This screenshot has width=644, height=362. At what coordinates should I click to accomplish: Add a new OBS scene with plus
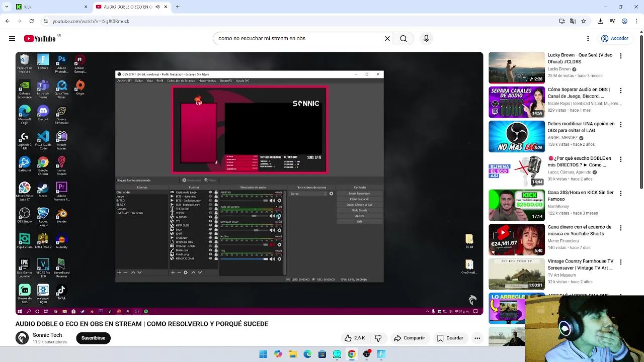click(x=119, y=273)
